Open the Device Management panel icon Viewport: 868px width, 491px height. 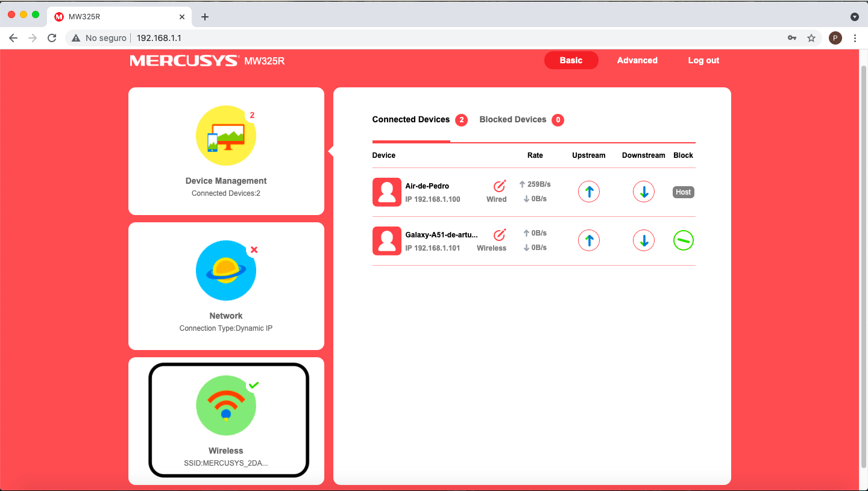226,136
